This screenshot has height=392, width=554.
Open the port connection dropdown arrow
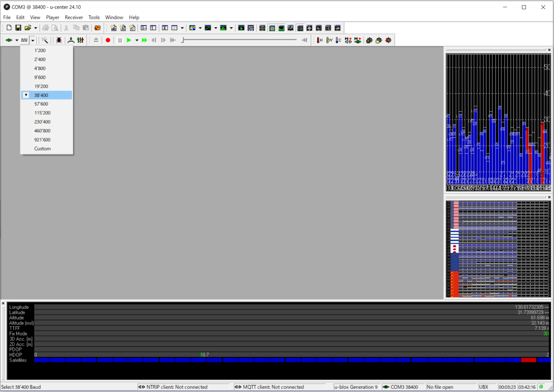pos(17,40)
